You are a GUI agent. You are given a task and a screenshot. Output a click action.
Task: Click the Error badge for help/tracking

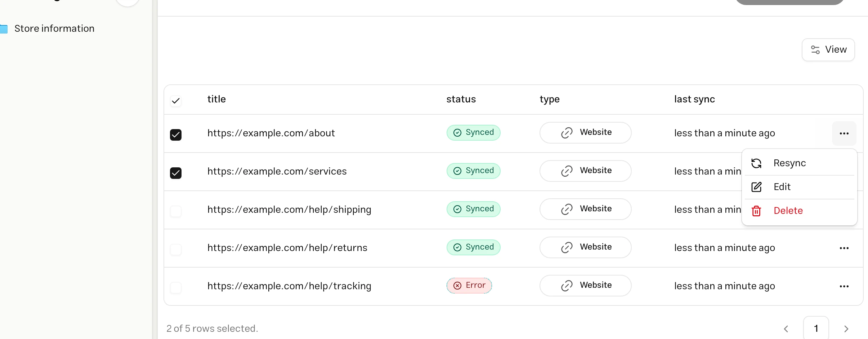click(x=469, y=286)
